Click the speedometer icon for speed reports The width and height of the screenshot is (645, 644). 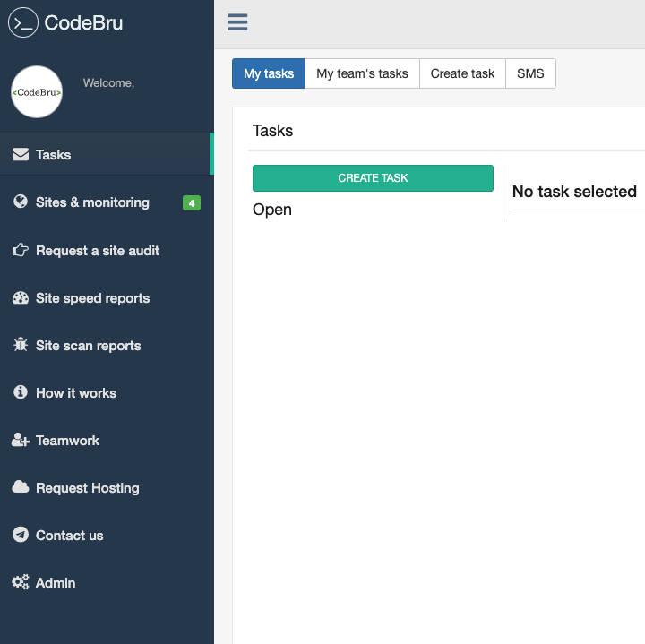click(x=21, y=298)
